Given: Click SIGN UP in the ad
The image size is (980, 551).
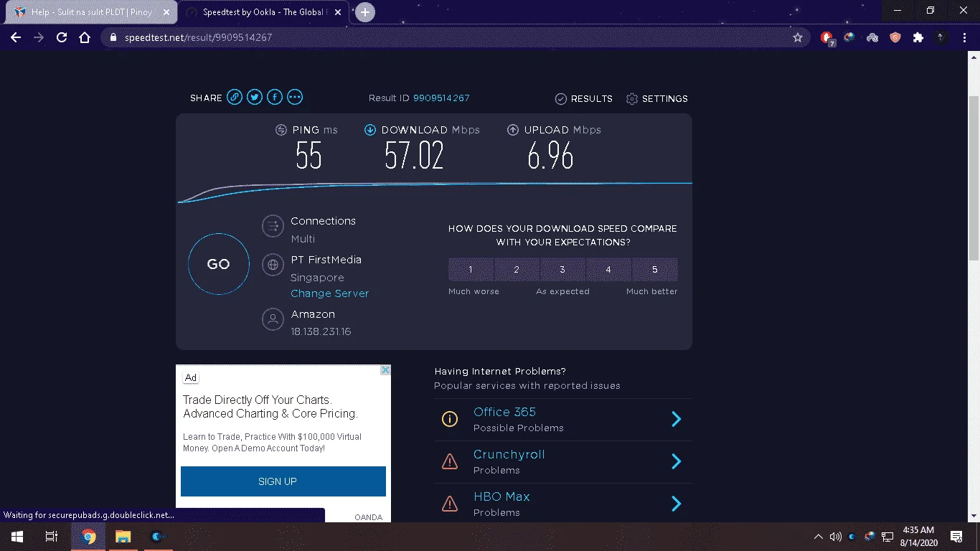Looking at the screenshot, I should pyautogui.click(x=283, y=481).
